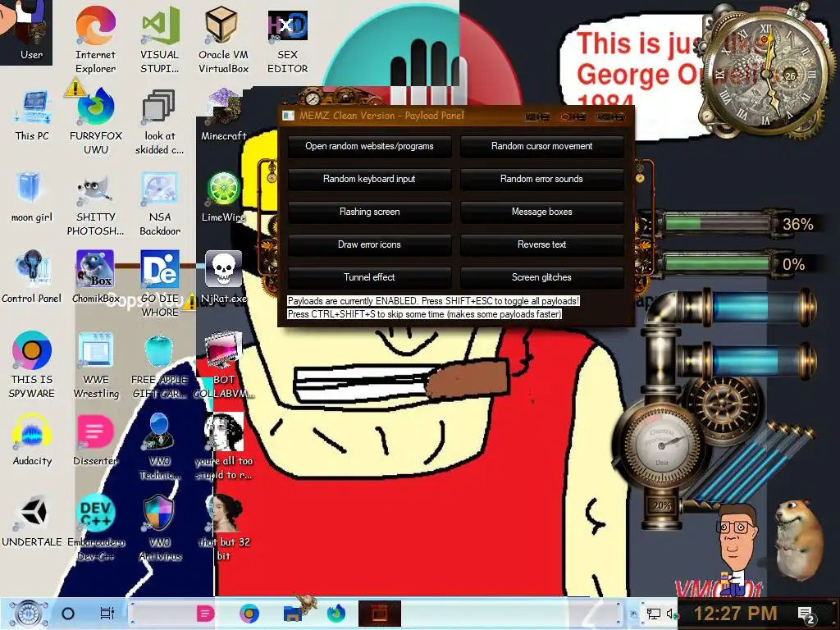Toggle the Flashing screen payload
This screenshot has width=840, height=630.
point(369,212)
